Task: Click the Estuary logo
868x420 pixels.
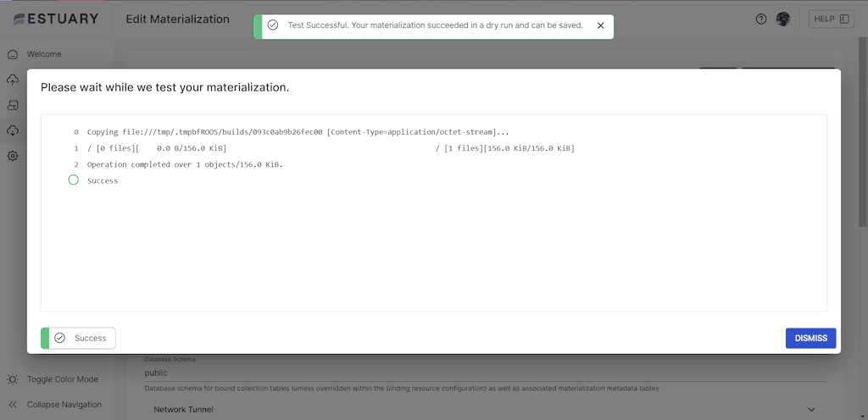Action: (56, 19)
